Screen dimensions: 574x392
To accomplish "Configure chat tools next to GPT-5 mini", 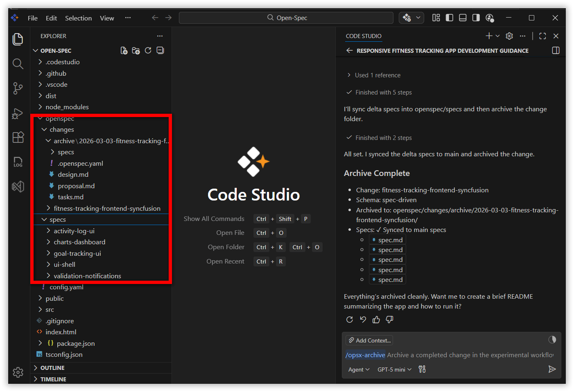I will tap(422, 369).
